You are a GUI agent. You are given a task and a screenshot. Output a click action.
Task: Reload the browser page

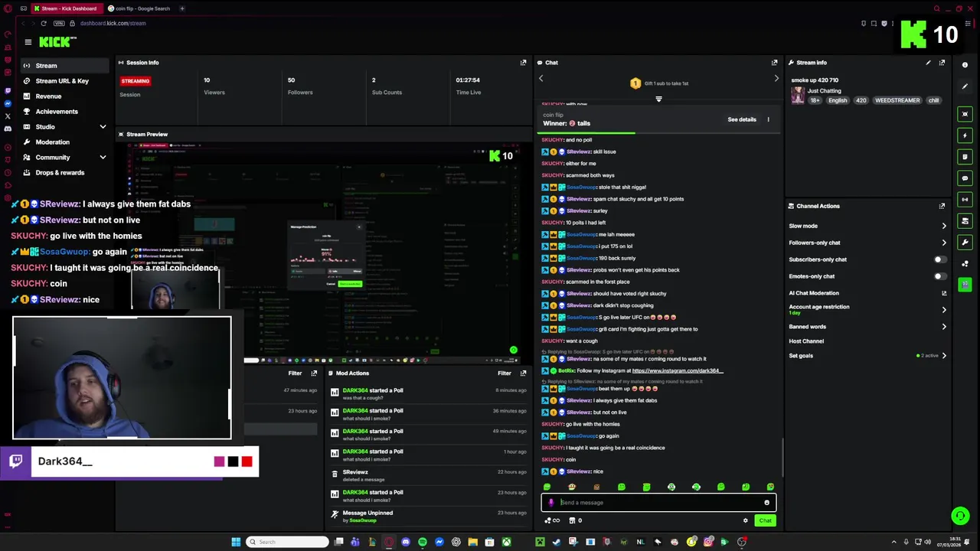pyautogui.click(x=43, y=23)
